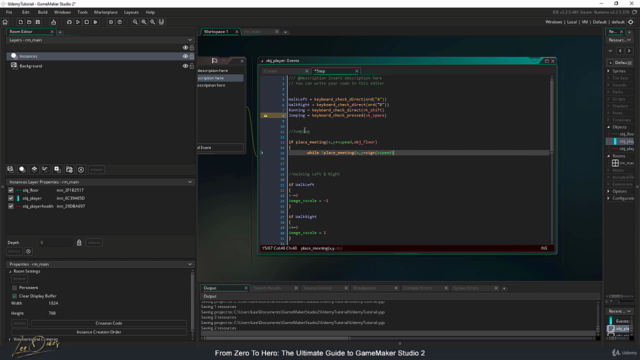
Task: Open the Start Page home icon
Action: (5, 22)
